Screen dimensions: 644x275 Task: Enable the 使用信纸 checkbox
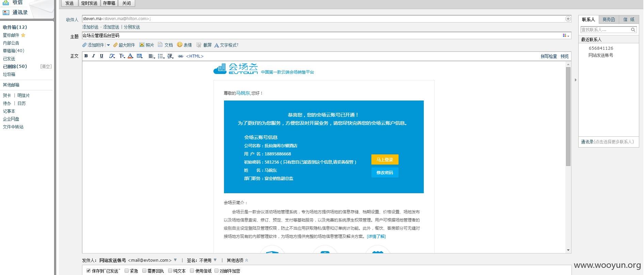point(192,271)
